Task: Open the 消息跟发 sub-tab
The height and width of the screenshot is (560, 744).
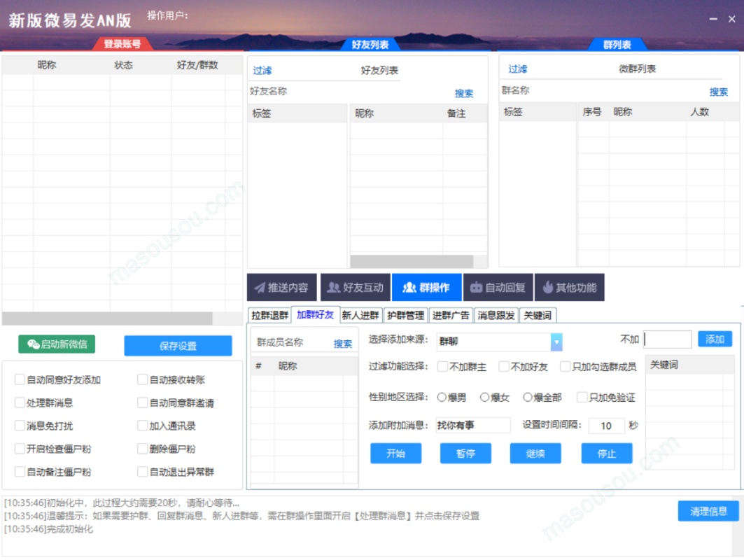Action: [496, 315]
